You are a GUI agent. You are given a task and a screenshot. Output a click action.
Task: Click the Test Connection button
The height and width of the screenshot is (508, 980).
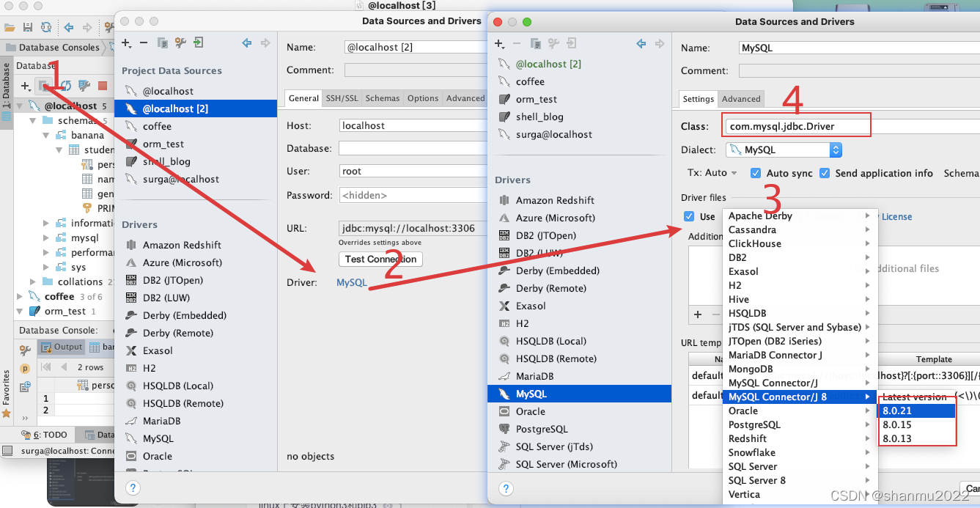pos(380,259)
